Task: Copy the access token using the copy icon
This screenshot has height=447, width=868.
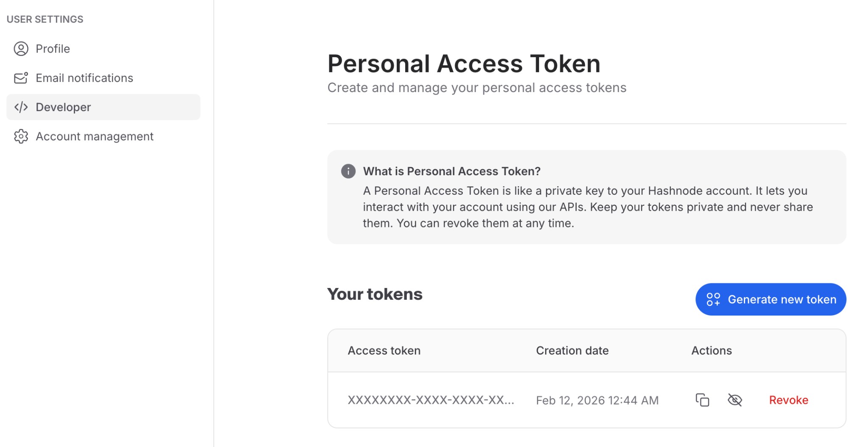Action: 702,400
